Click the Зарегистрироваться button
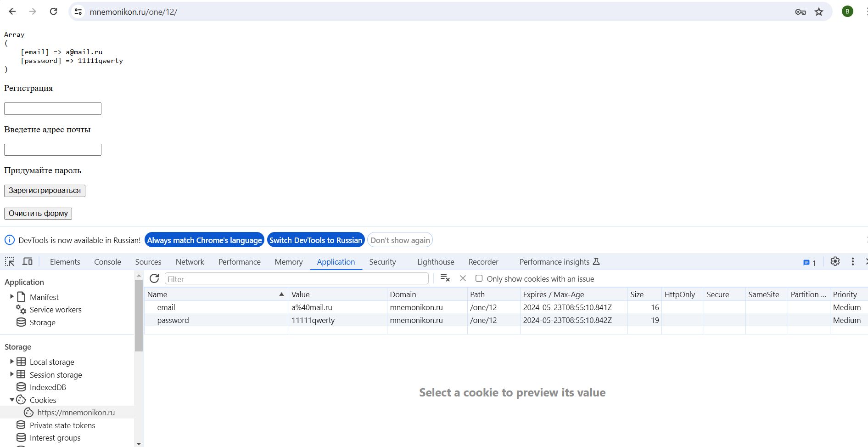 [45, 191]
